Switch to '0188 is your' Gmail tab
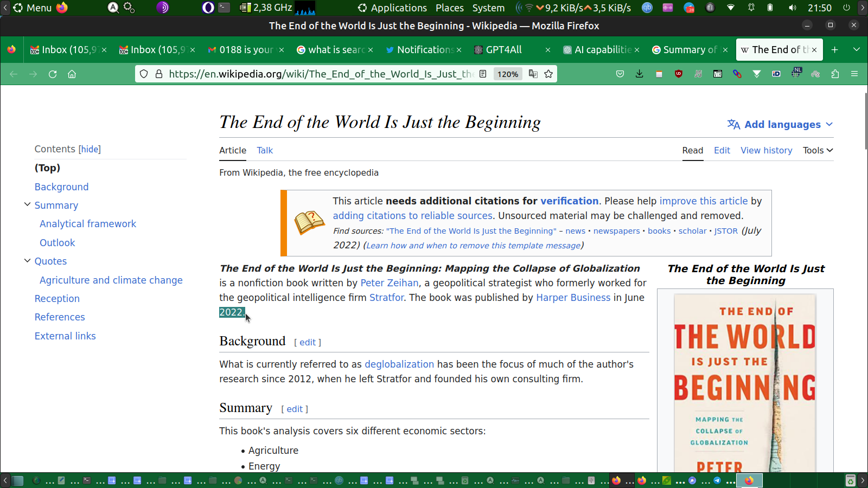Screen dimensions: 868x488 coord(246,50)
